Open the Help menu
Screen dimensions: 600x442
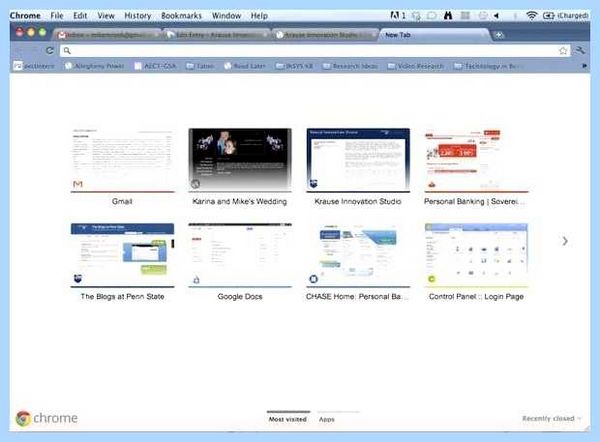pos(259,16)
